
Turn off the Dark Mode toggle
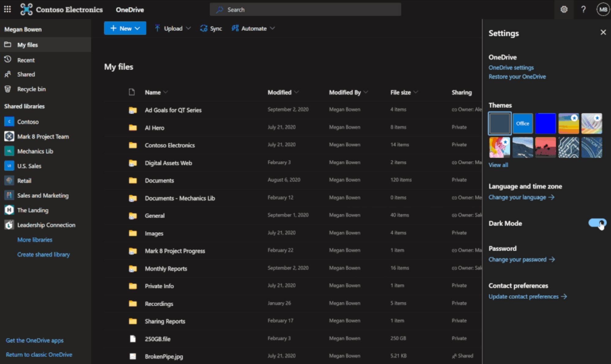pos(597,223)
